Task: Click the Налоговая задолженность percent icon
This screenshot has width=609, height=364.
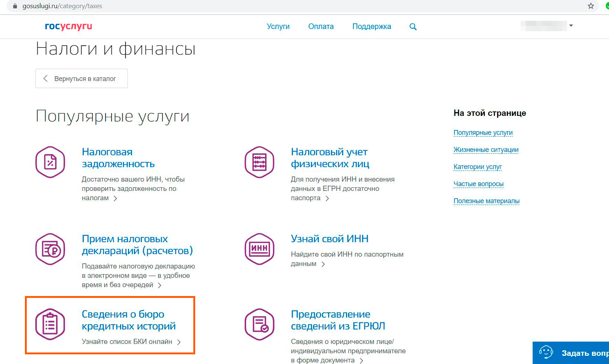Action: tap(50, 162)
